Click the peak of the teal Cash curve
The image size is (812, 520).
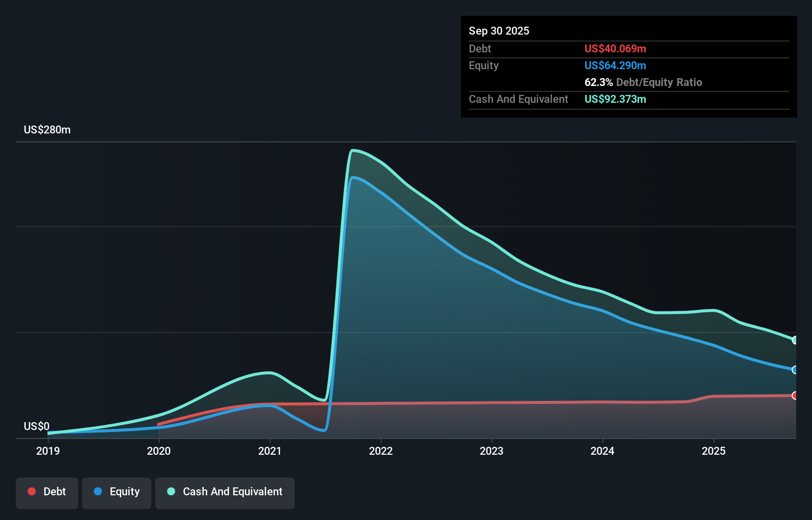[354, 150]
